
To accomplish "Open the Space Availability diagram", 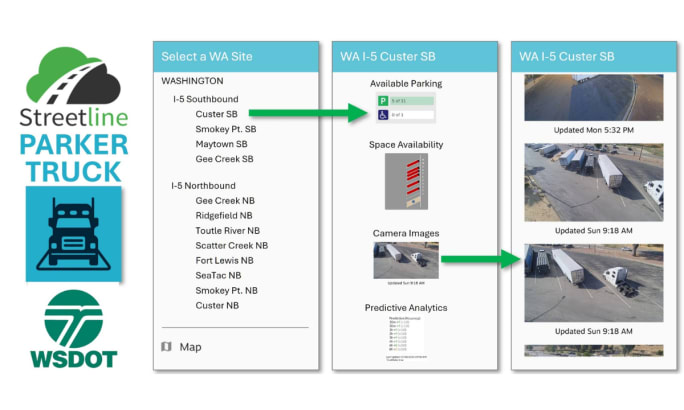I will tap(406, 181).
